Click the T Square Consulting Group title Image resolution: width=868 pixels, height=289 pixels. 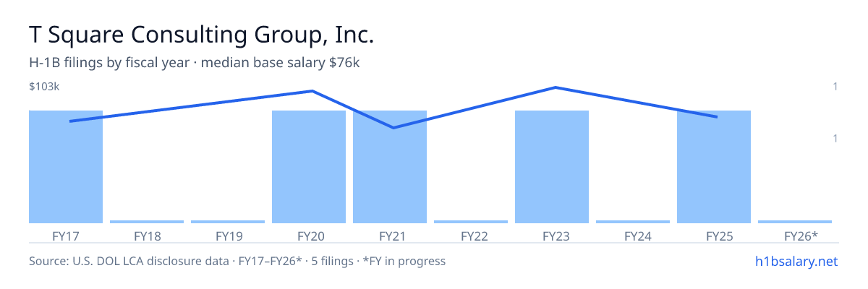202,34
